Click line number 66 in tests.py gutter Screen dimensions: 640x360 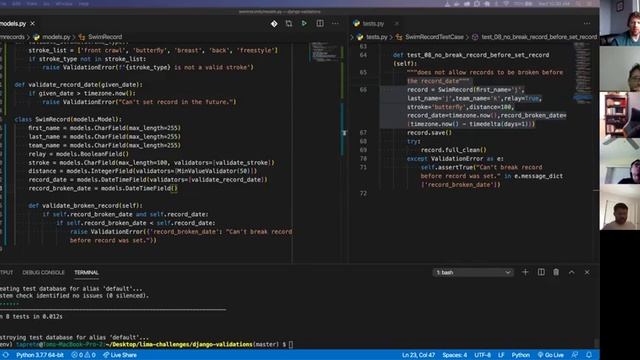tap(363, 90)
